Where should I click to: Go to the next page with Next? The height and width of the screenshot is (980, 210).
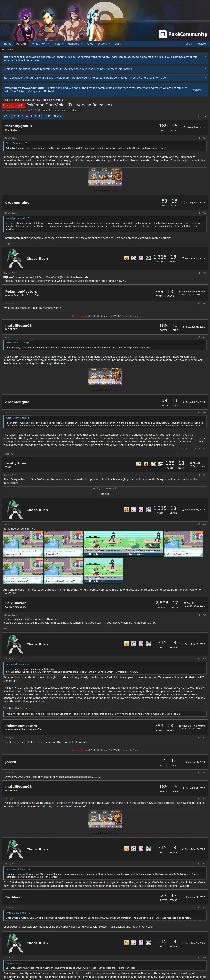click(x=57, y=116)
